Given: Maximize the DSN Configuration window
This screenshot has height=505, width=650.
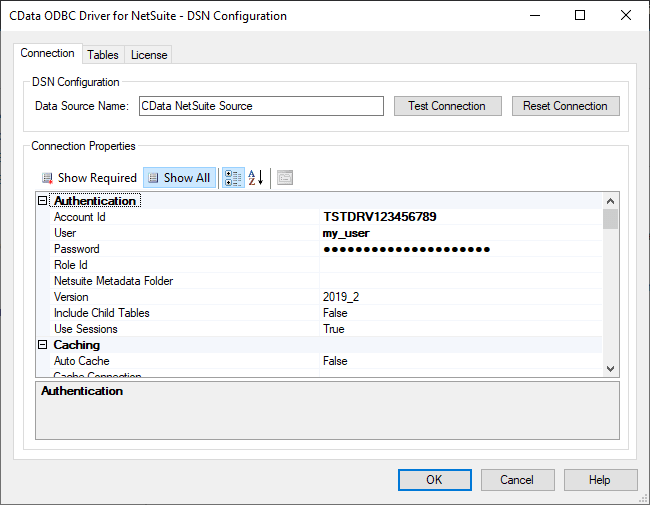Looking at the screenshot, I should (580, 15).
